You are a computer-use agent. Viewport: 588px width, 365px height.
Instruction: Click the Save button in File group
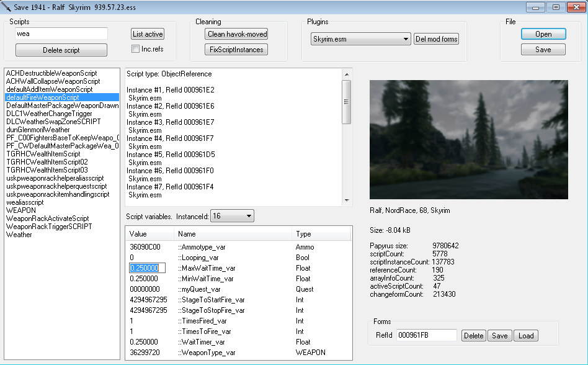543,50
